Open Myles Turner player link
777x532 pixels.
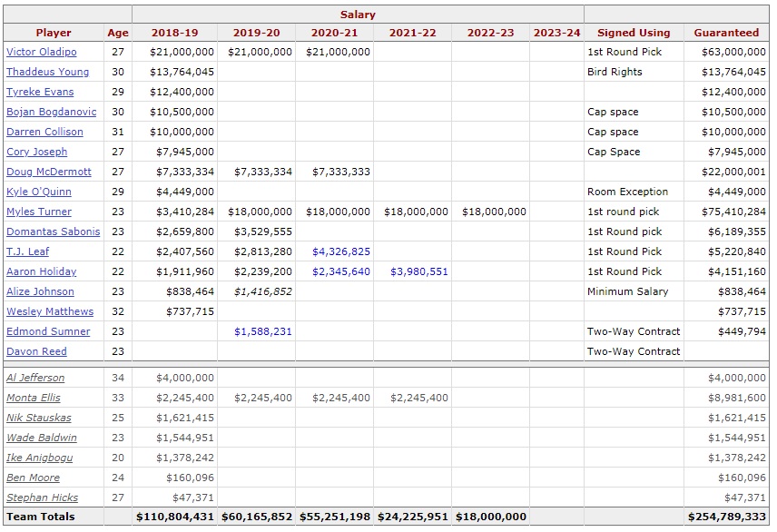point(39,212)
